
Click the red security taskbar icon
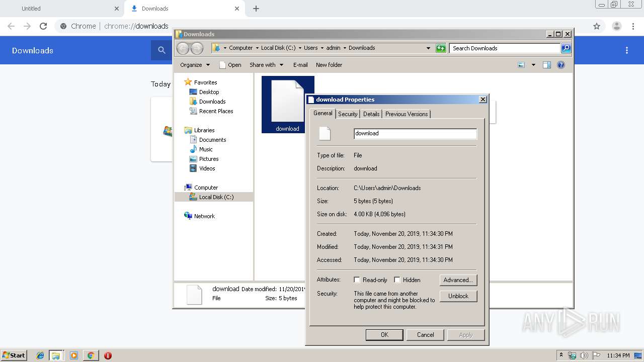[108, 355]
